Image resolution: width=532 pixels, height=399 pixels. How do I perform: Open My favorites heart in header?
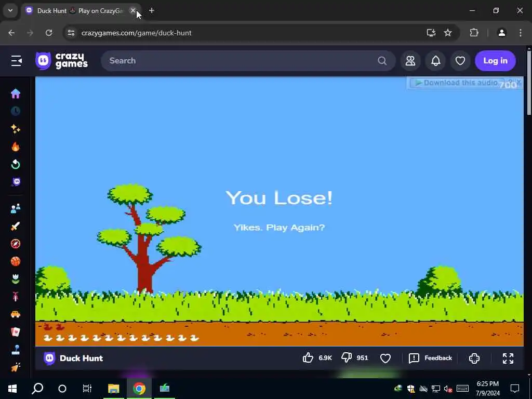tap(460, 61)
